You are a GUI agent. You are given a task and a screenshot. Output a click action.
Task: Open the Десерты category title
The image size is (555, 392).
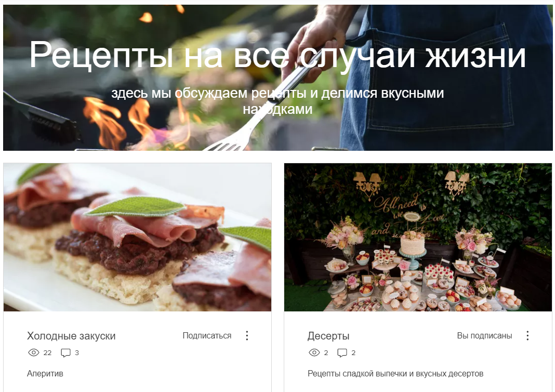click(328, 336)
